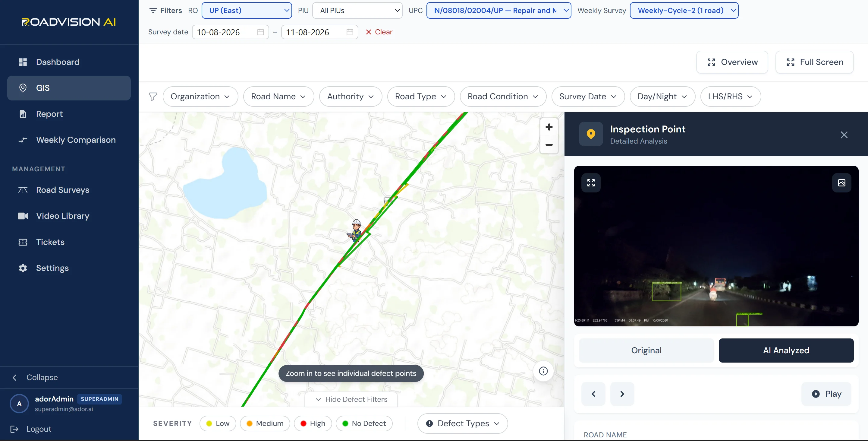
Task: Switch image view to Original
Action: [646, 350]
